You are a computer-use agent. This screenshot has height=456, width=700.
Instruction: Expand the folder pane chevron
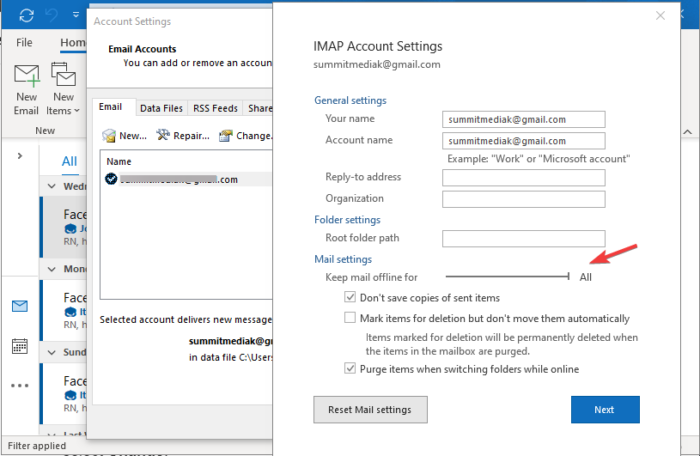pos(19,156)
